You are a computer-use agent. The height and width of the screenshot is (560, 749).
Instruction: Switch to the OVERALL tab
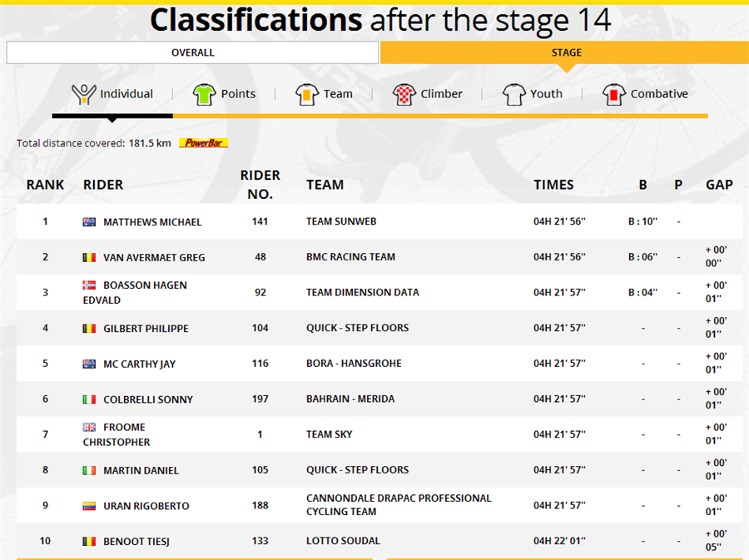[x=192, y=52]
